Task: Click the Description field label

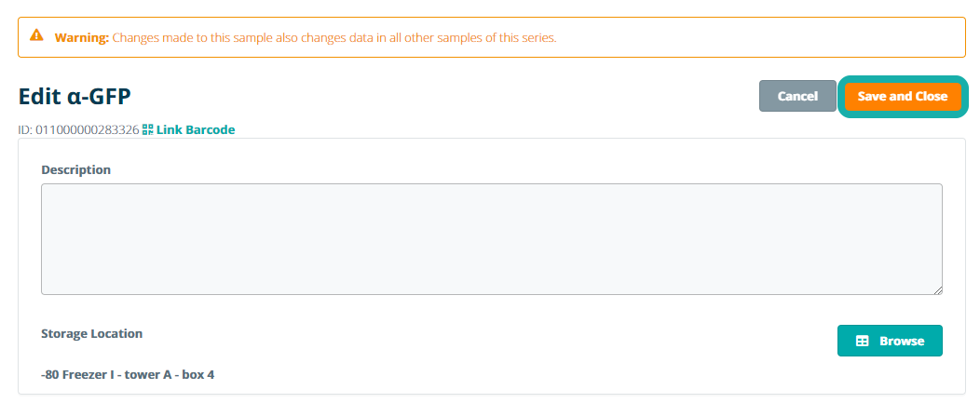Action: [x=75, y=169]
